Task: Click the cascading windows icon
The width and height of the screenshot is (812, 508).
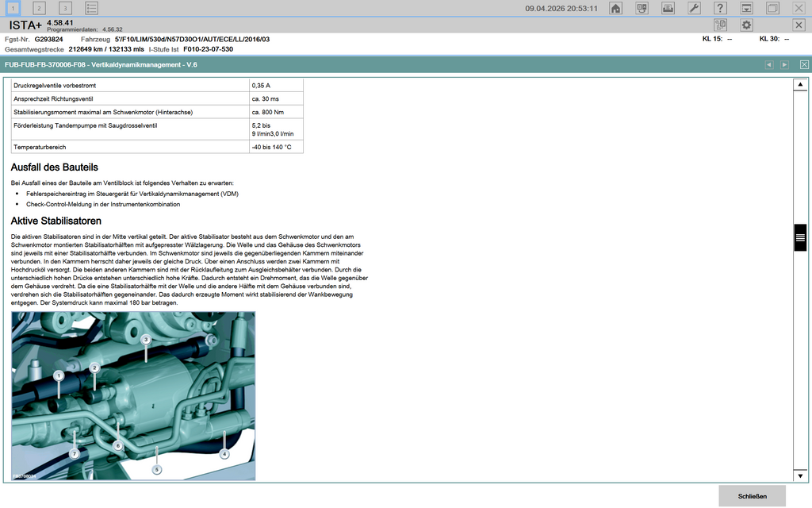Action: click(x=772, y=8)
